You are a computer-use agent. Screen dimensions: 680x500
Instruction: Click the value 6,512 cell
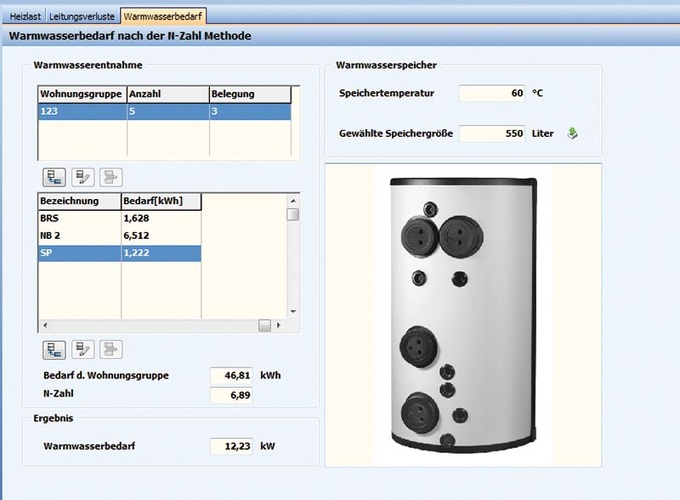coord(161,235)
